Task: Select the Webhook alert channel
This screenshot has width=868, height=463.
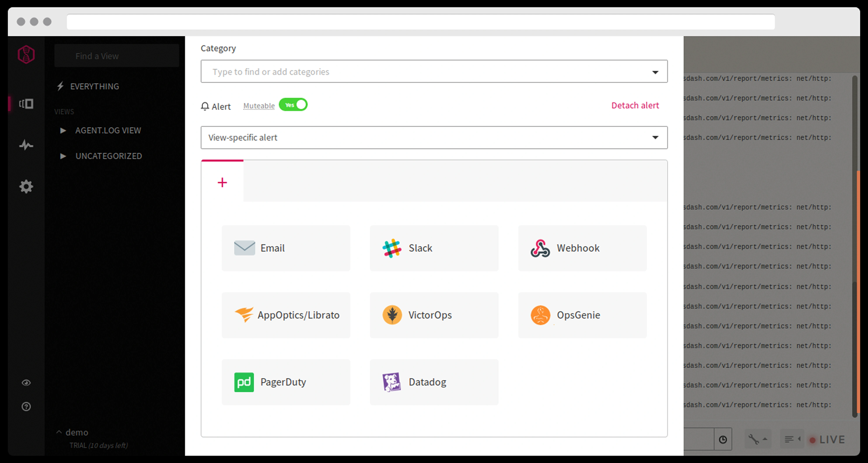Action: click(582, 248)
